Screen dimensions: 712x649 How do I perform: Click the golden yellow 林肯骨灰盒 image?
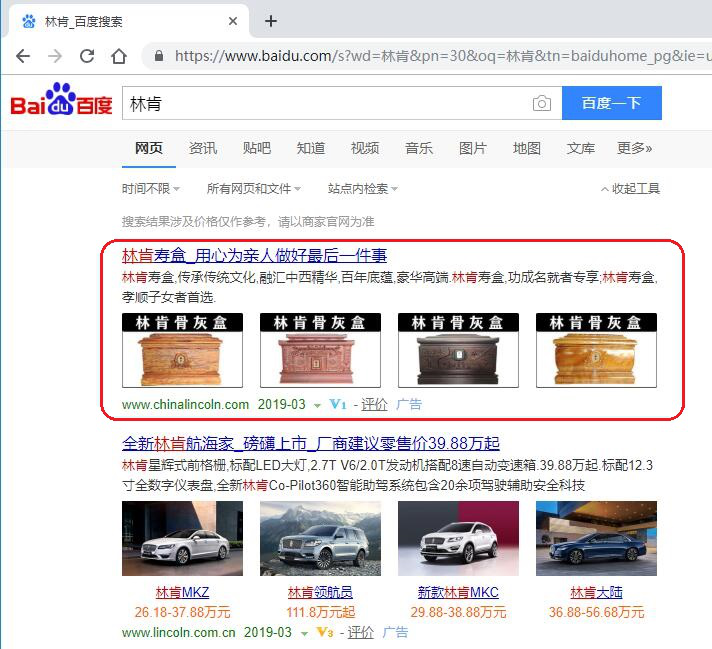(x=596, y=350)
